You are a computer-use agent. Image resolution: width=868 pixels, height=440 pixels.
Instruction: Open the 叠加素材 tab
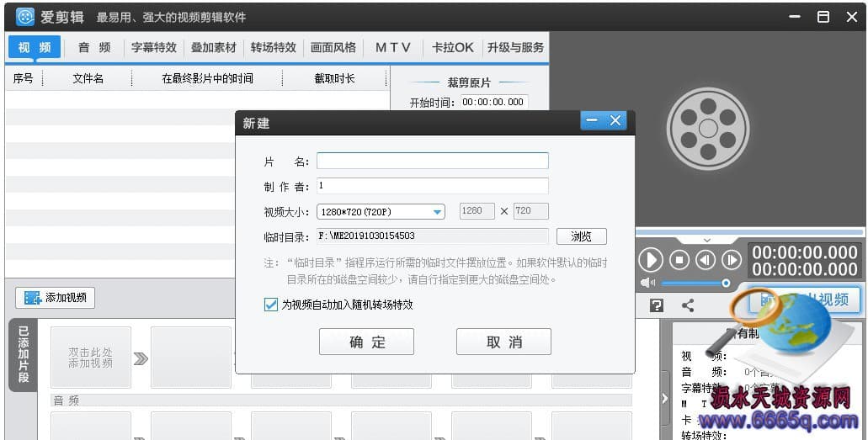click(214, 48)
